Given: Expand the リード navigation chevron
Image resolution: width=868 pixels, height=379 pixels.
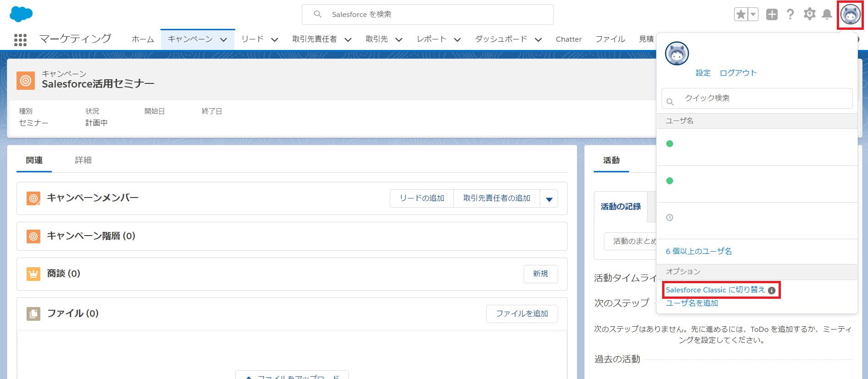Looking at the screenshot, I should 275,40.
